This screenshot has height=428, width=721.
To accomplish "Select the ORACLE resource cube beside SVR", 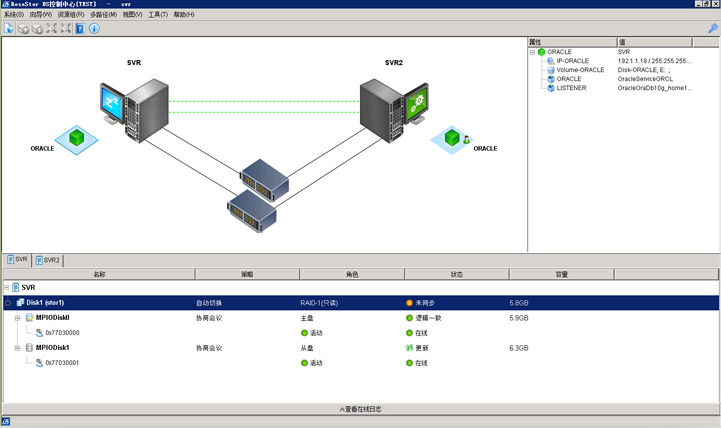I will 73,137.
